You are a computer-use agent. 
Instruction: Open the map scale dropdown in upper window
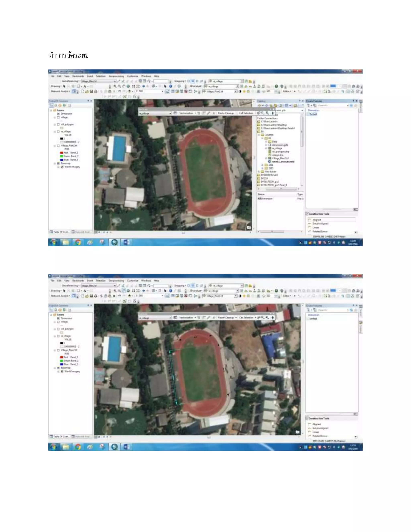[162, 91]
